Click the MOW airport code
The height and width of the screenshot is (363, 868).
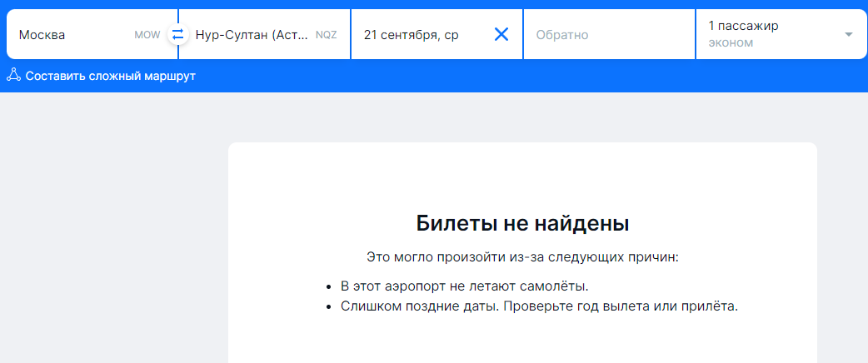tap(147, 36)
